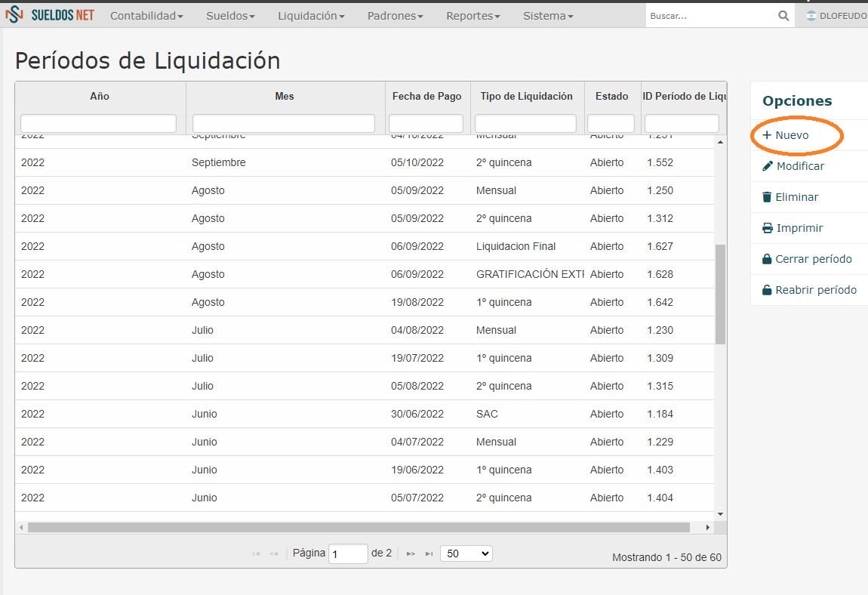
Task: Select the Junio row with ID 1.403
Action: click(365, 470)
